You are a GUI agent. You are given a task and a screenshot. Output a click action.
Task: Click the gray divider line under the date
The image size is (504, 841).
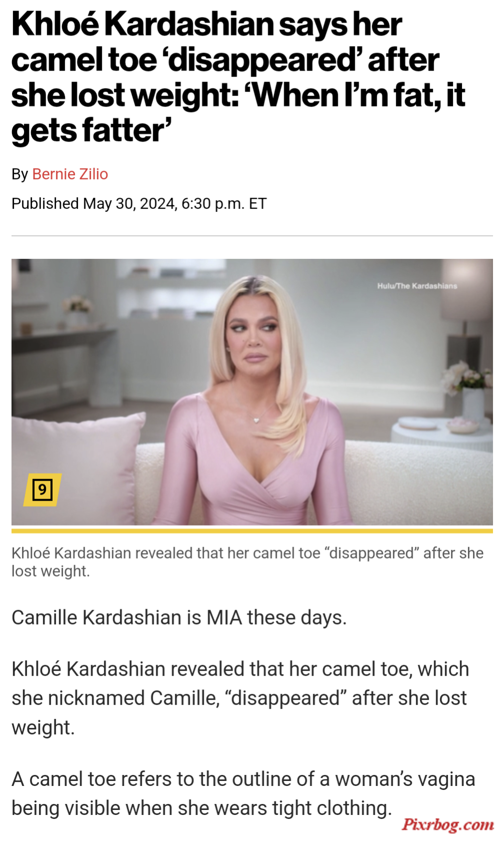(x=252, y=236)
